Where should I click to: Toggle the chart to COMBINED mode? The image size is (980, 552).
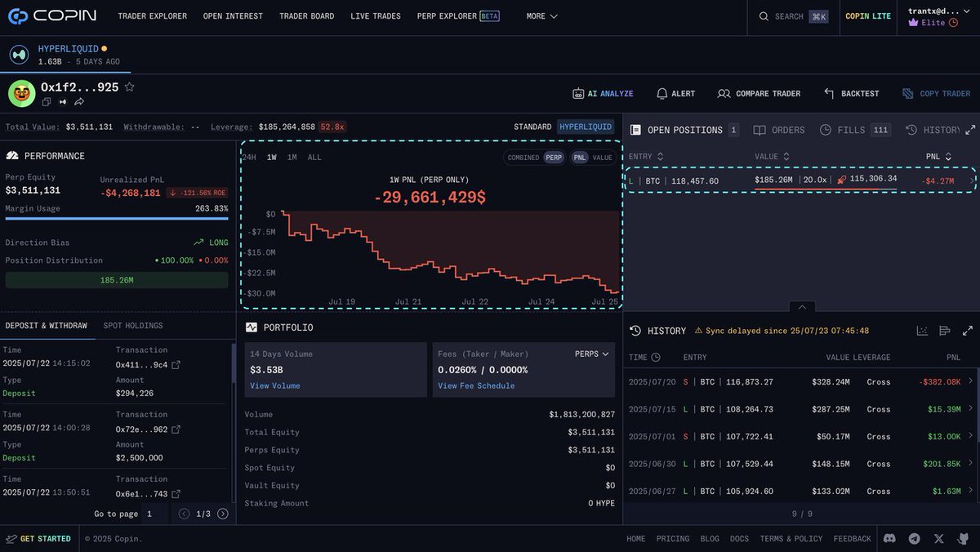pos(523,158)
